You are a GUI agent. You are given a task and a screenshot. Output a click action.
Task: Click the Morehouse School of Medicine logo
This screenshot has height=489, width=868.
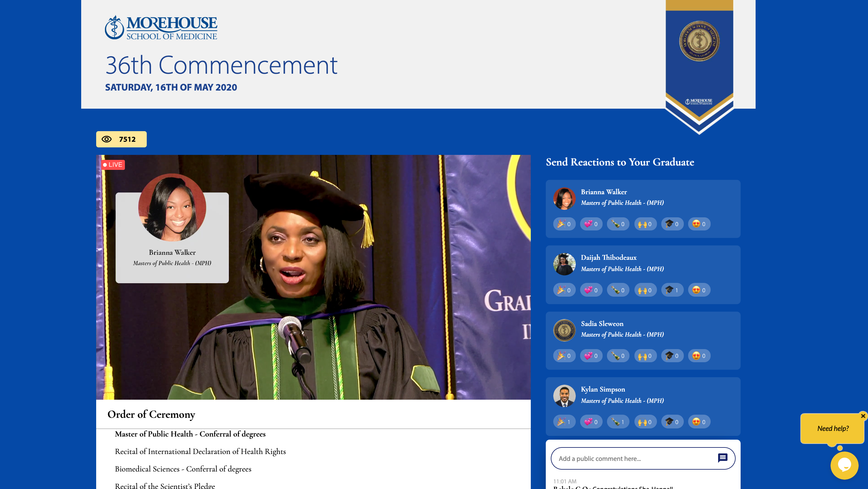tap(161, 27)
